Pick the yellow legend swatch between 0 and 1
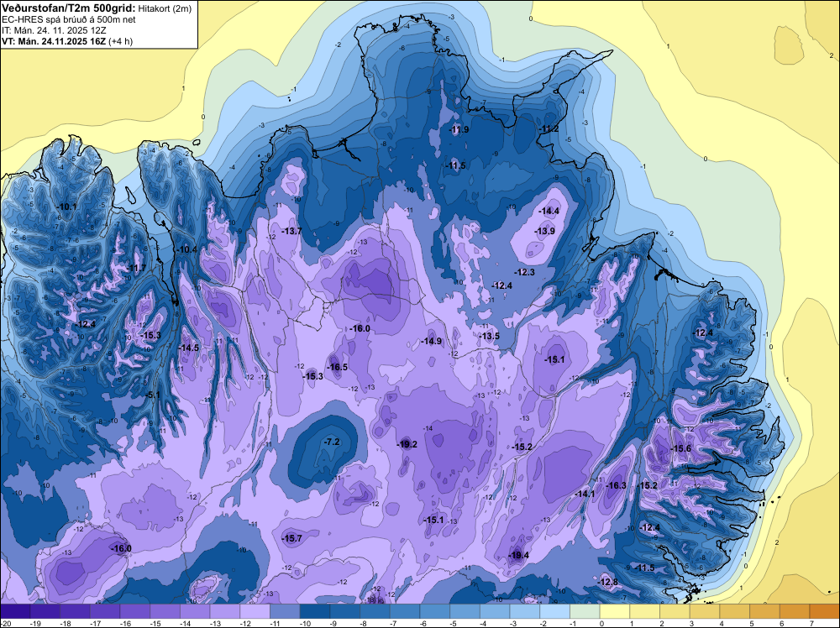 [x=615, y=611]
